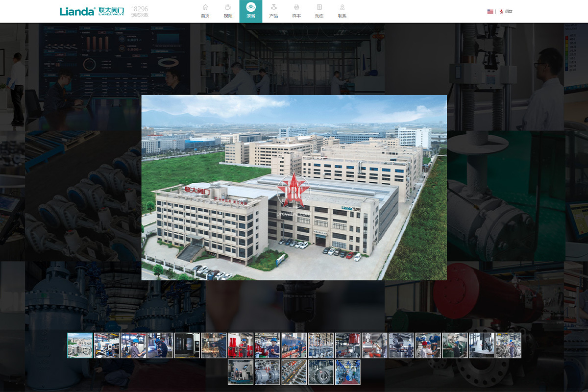This screenshot has height=392, width=588.
Task: Choose the black CNC machine thumbnail
Action: click(187, 345)
